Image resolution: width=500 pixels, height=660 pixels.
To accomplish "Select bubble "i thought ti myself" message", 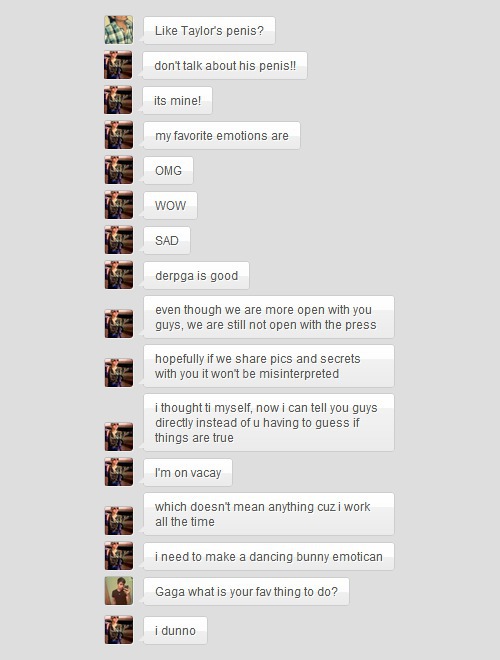I will click(269, 423).
